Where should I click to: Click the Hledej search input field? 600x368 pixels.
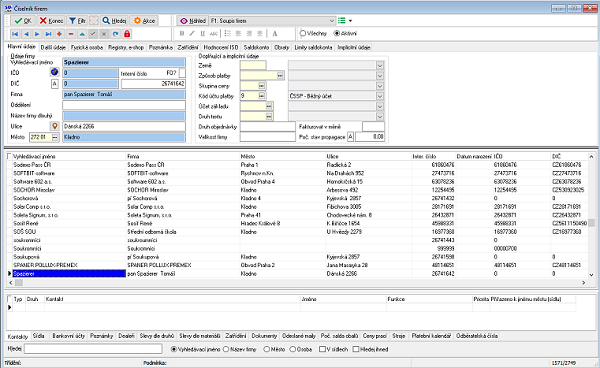pos(93,349)
